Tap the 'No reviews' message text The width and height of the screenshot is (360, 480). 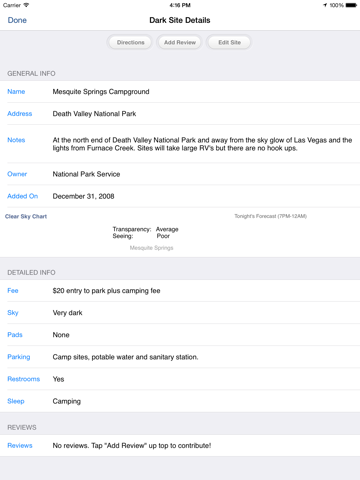coord(132,446)
